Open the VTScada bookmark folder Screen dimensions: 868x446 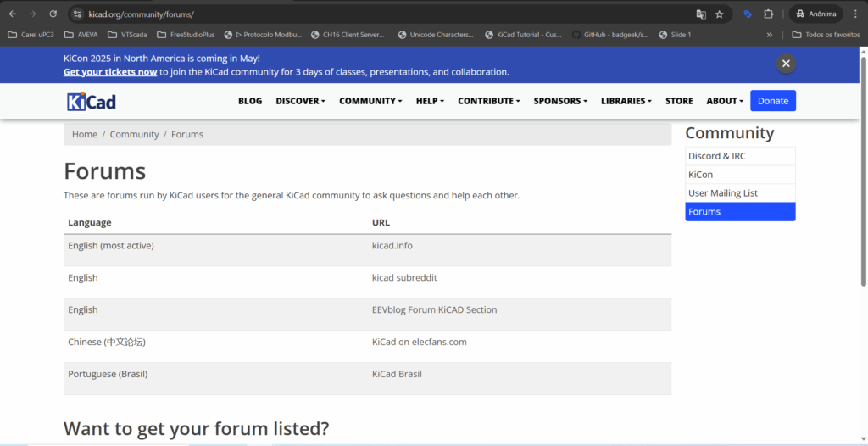pyautogui.click(x=127, y=35)
